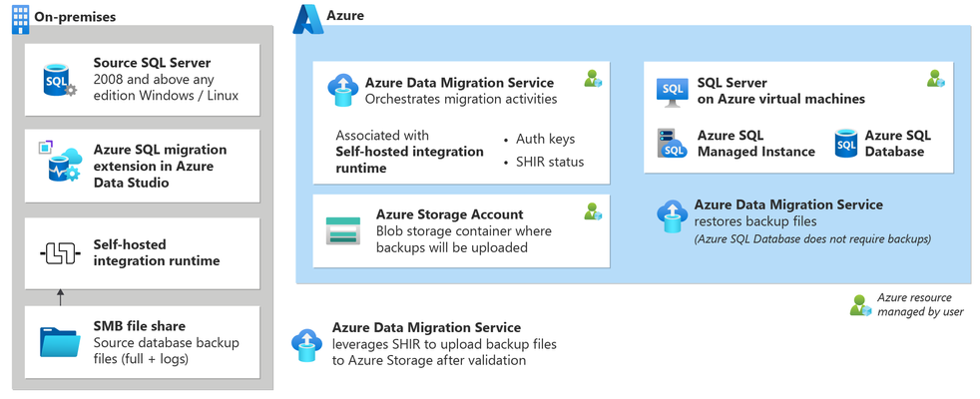Click user-managed badge in the Storage Account box
The image size is (980, 399).
click(x=593, y=211)
